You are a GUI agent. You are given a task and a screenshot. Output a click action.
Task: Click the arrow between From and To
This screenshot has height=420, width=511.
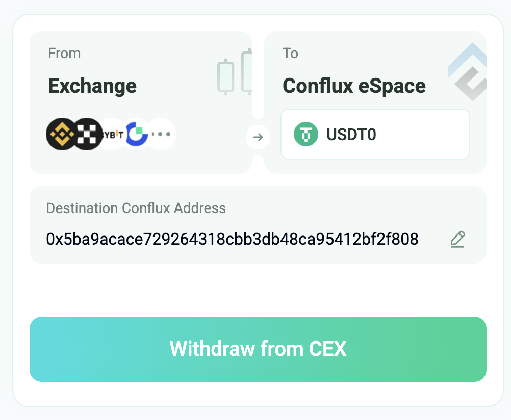point(258,137)
